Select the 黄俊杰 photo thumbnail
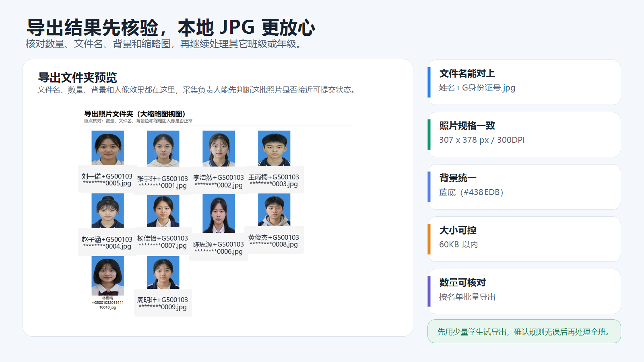The height and width of the screenshot is (362, 644). point(274,210)
